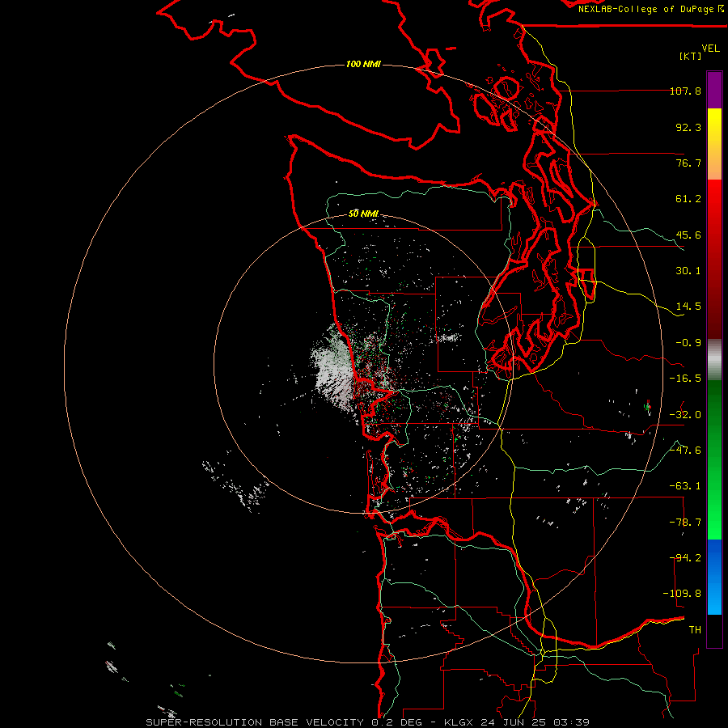Click the TH threshold label
This screenshot has height=728, width=728.
695,630
